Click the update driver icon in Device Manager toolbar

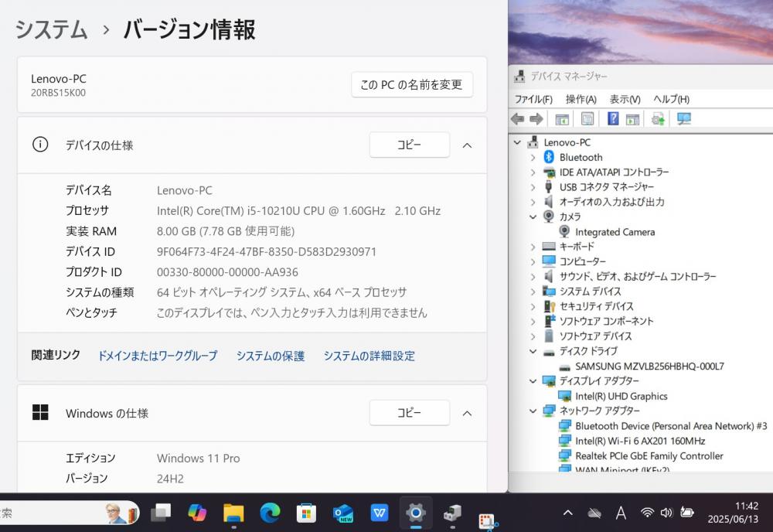[658, 119]
